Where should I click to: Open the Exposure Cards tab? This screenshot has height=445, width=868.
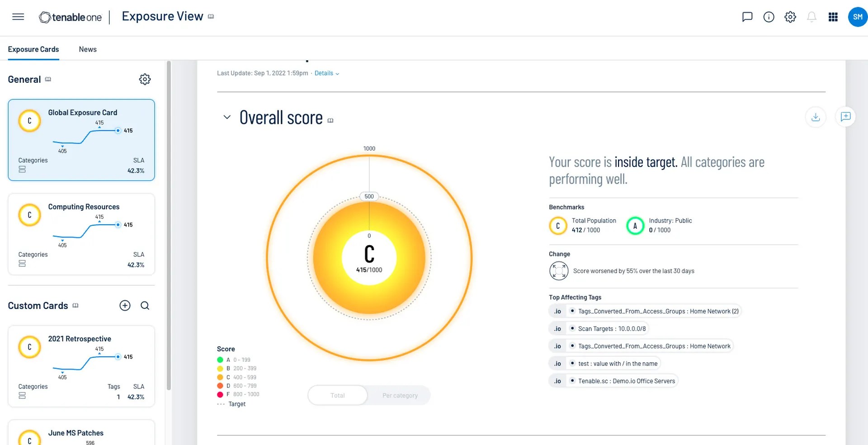pyautogui.click(x=33, y=49)
